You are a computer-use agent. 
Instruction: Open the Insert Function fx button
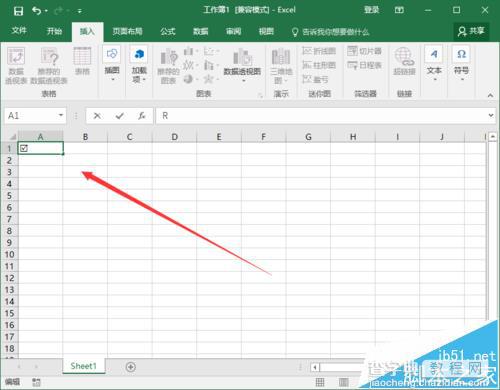142,116
